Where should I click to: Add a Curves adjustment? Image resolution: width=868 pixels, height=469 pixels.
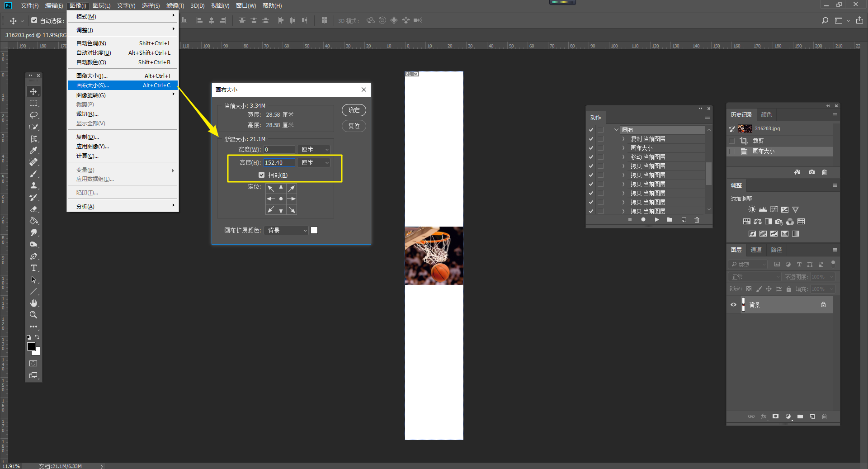[774, 209]
